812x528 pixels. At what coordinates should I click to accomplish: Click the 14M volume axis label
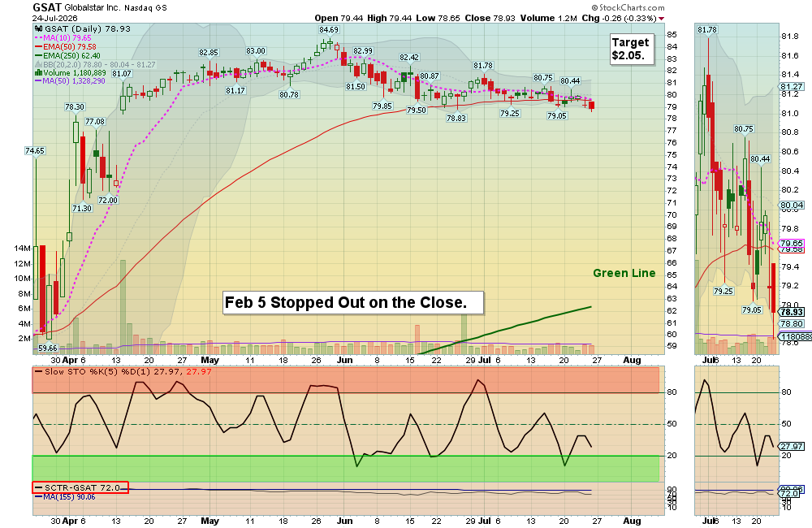pos(22,249)
